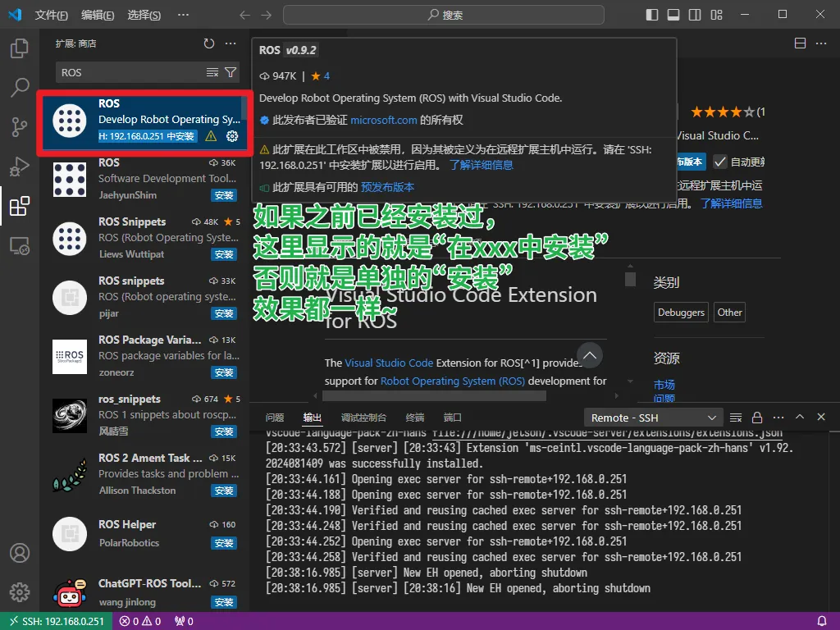Open the Accounts icon in activity bar
Viewport: 840px width, 630px height.
[20, 553]
